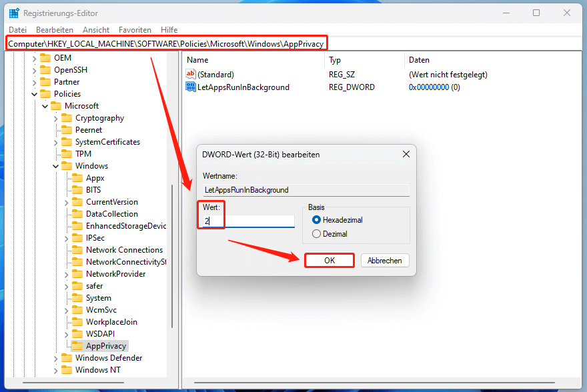Open the Bearbeiten menu
This screenshot has width=587, height=392.
tap(55, 29)
